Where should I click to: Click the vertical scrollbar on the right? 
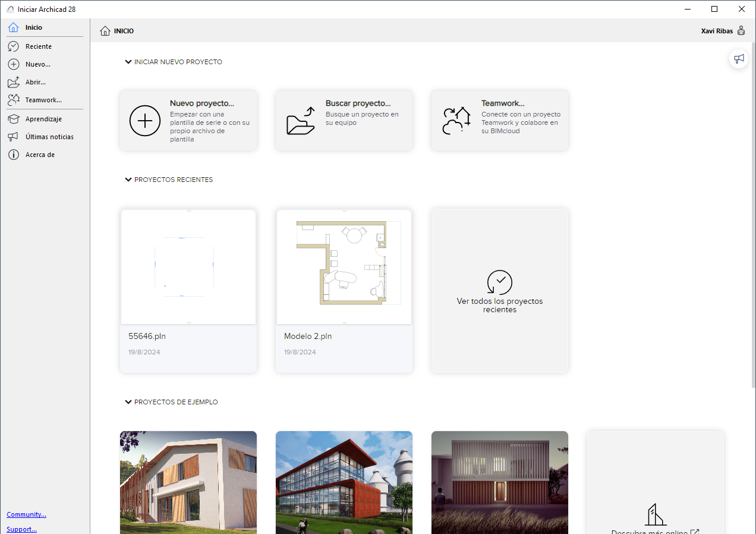coord(753,214)
